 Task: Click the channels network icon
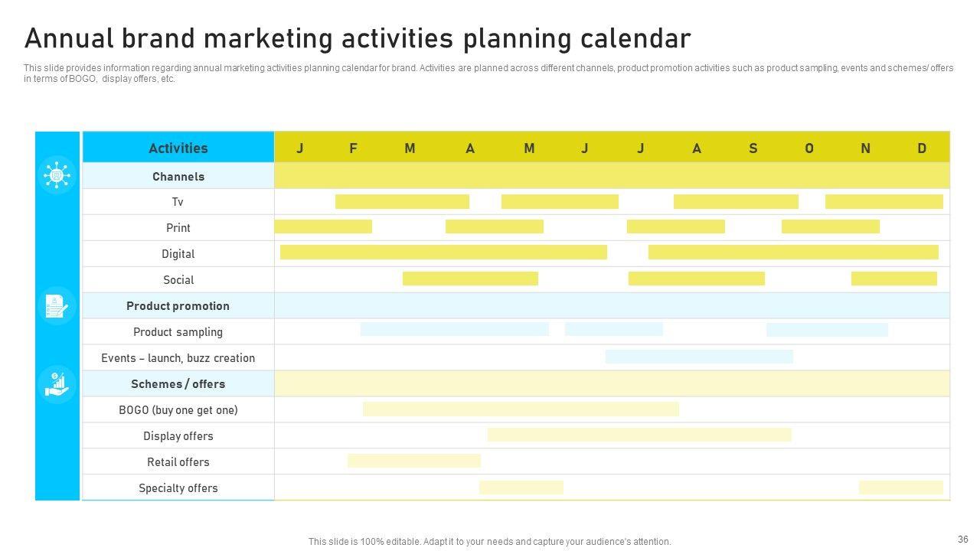click(57, 175)
